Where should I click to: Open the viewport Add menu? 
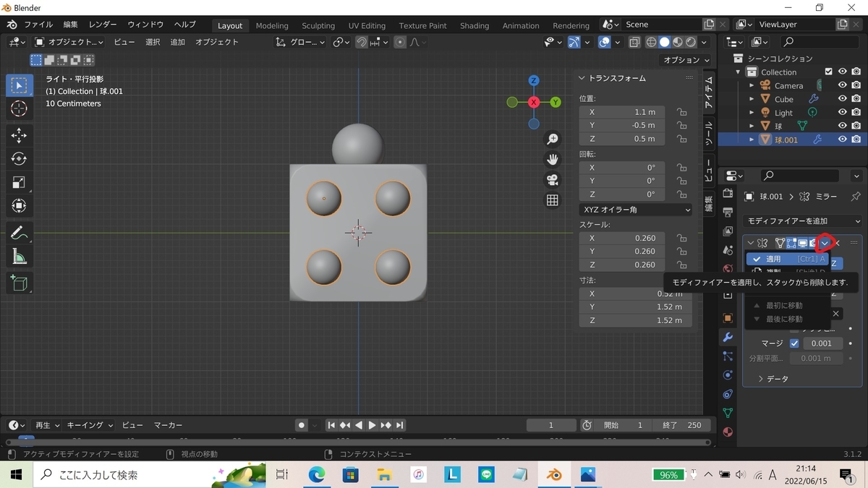click(x=178, y=43)
